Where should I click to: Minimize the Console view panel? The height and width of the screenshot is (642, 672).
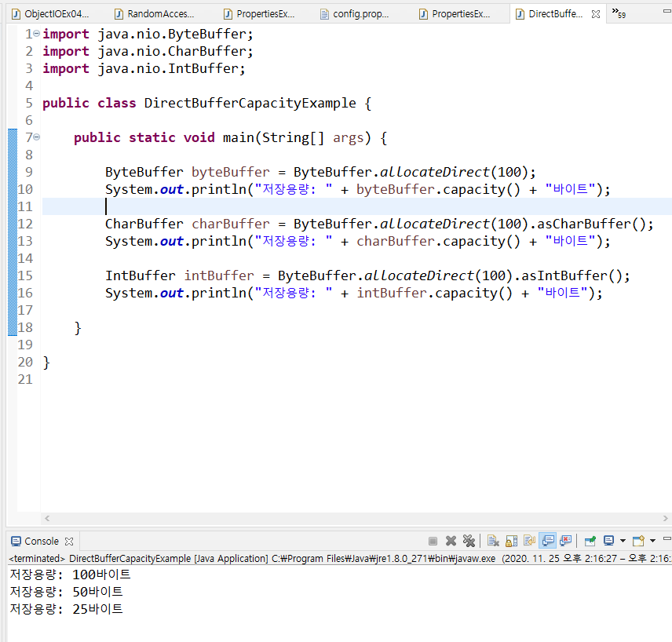tap(667, 538)
